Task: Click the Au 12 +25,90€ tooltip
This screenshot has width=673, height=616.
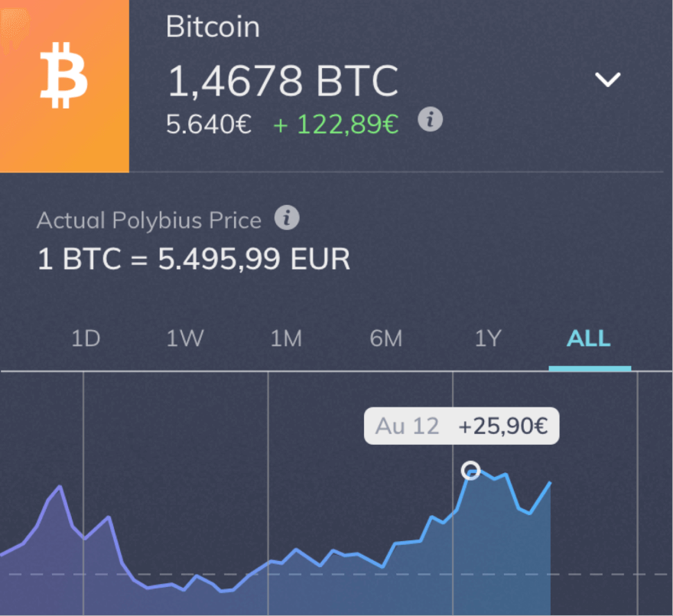Action: (x=461, y=426)
